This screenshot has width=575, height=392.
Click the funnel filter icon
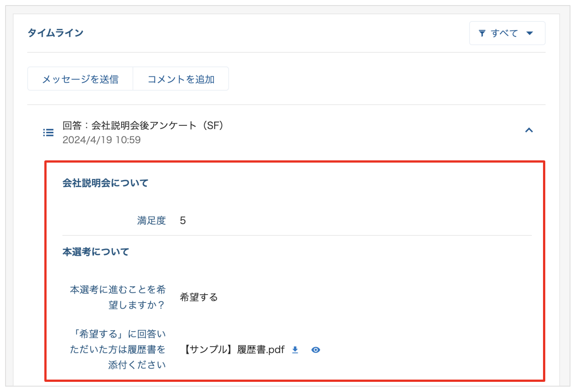[482, 33]
